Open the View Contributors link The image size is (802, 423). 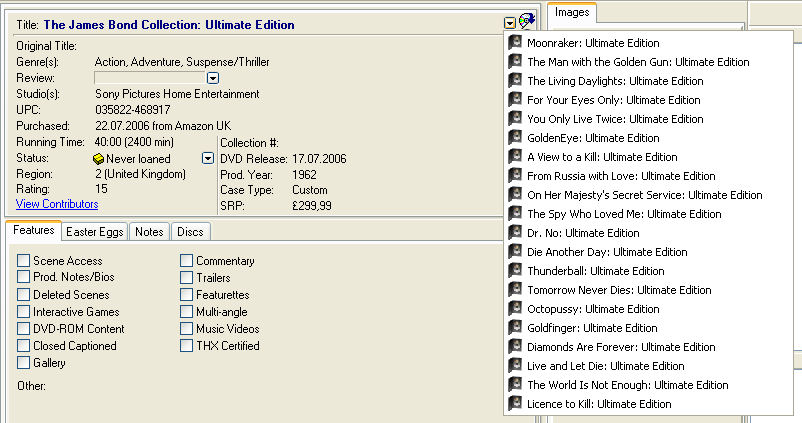(57, 204)
